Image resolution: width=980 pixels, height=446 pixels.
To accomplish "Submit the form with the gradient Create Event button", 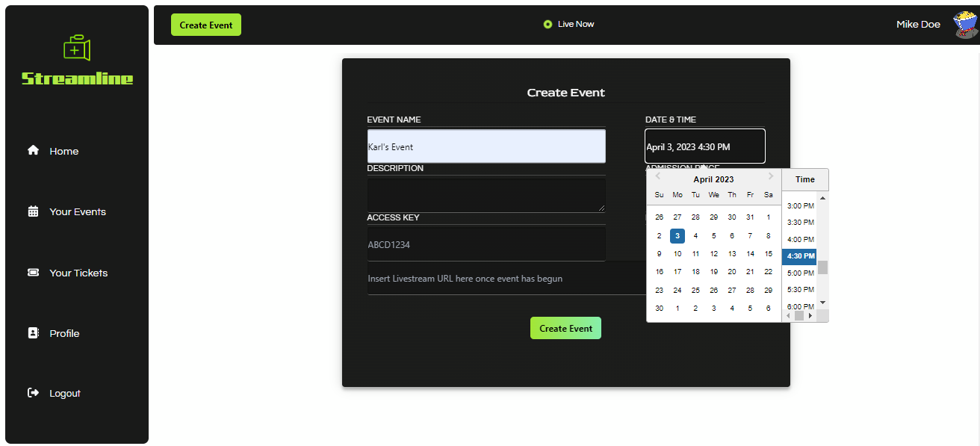I will [x=565, y=328].
